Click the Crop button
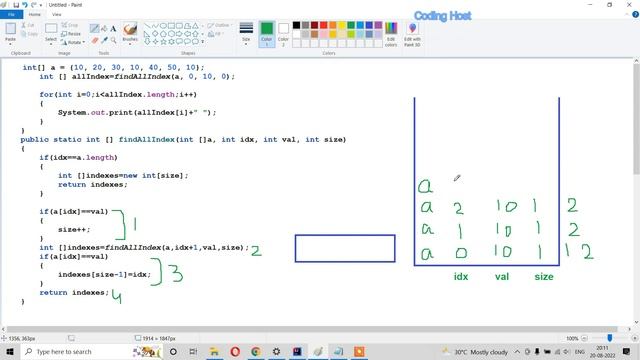Image resolution: width=640 pixels, height=360 pixels. 70,25
